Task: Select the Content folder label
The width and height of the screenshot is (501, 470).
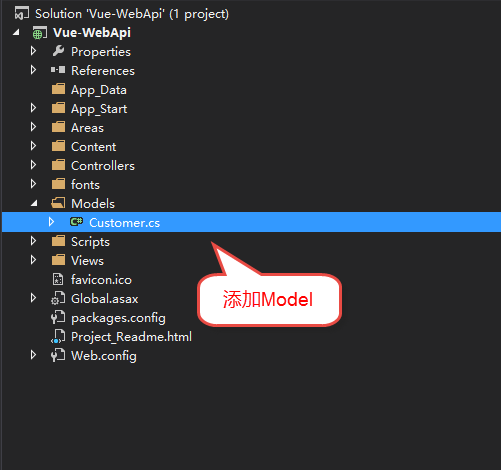Action: (94, 147)
